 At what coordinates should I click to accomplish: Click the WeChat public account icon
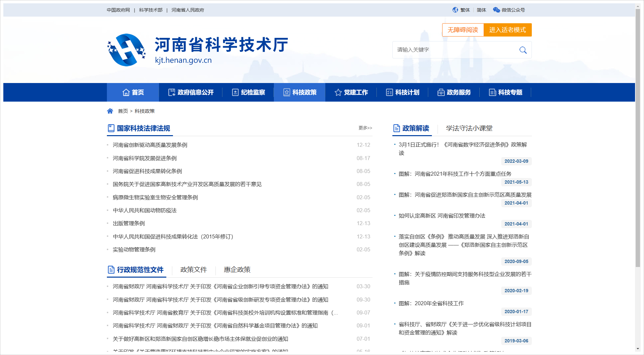[496, 10]
